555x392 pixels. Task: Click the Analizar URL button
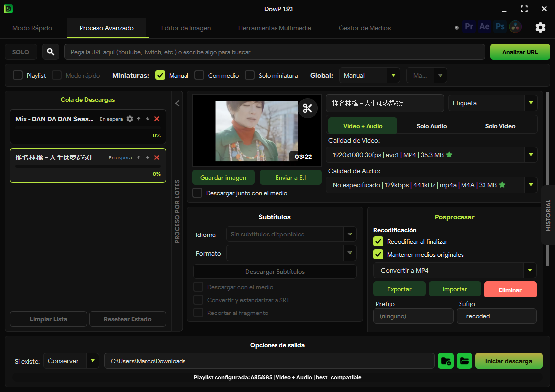[520, 52]
